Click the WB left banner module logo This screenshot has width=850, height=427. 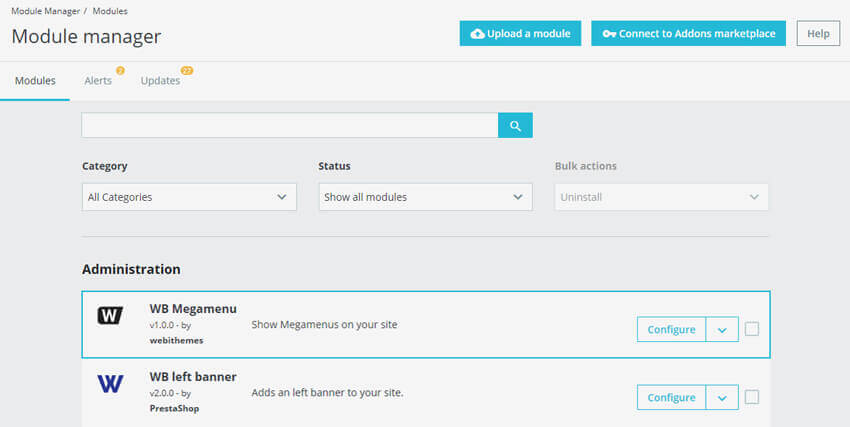110,384
